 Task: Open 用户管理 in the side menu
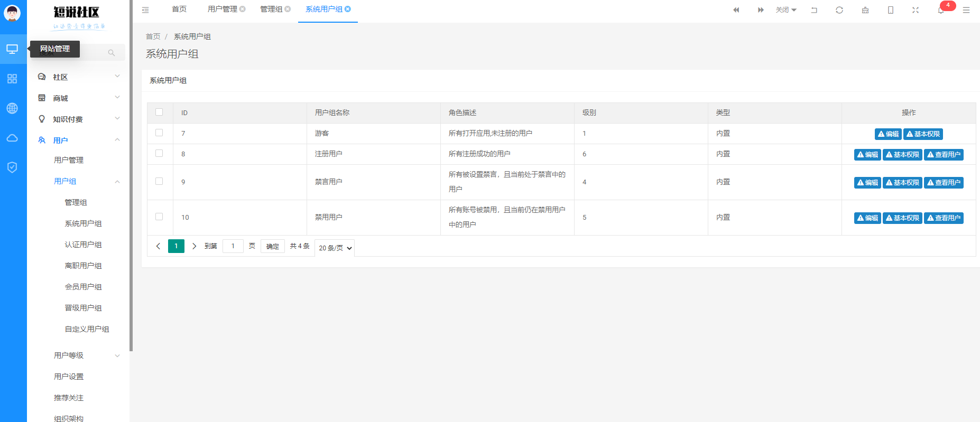69,160
